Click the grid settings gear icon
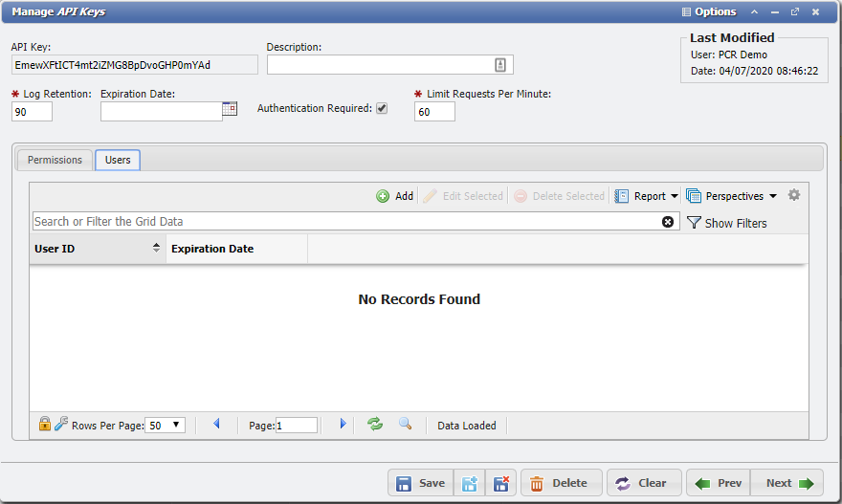 click(793, 195)
